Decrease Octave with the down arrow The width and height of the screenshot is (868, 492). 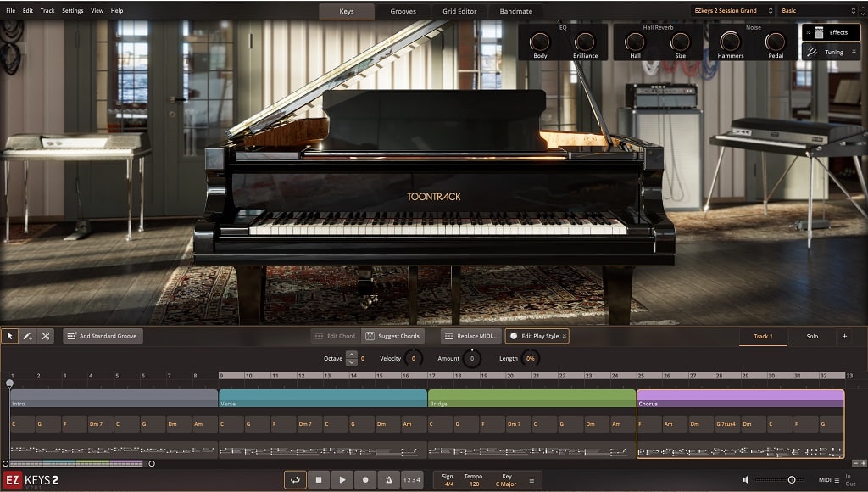coord(352,362)
